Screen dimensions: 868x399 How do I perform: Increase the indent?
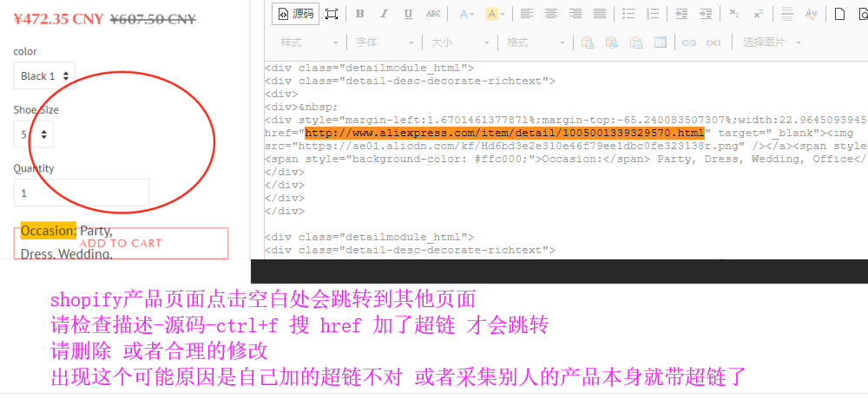tap(705, 14)
